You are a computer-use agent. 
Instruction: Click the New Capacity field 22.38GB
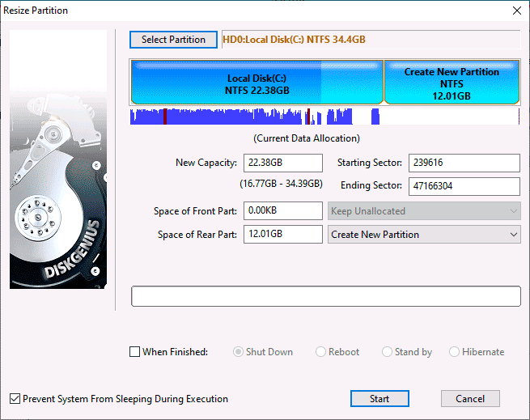click(x=283, y=163)
